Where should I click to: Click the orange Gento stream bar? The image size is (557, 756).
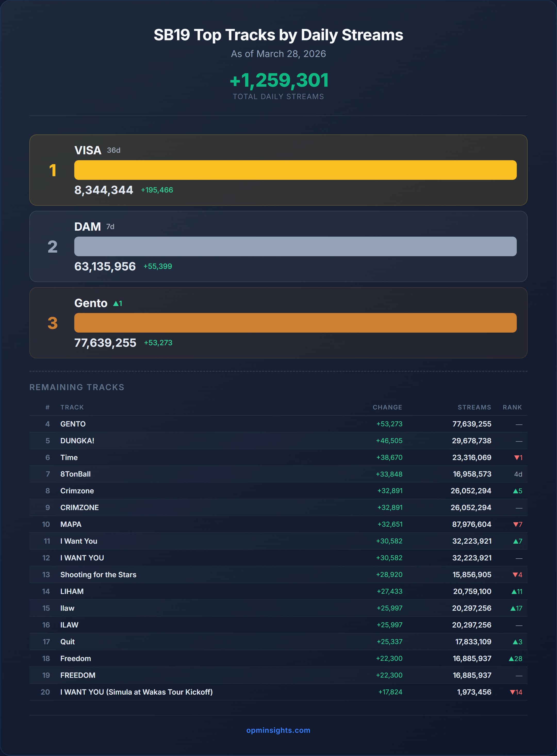pyautogui.click(x=295, y=323)
